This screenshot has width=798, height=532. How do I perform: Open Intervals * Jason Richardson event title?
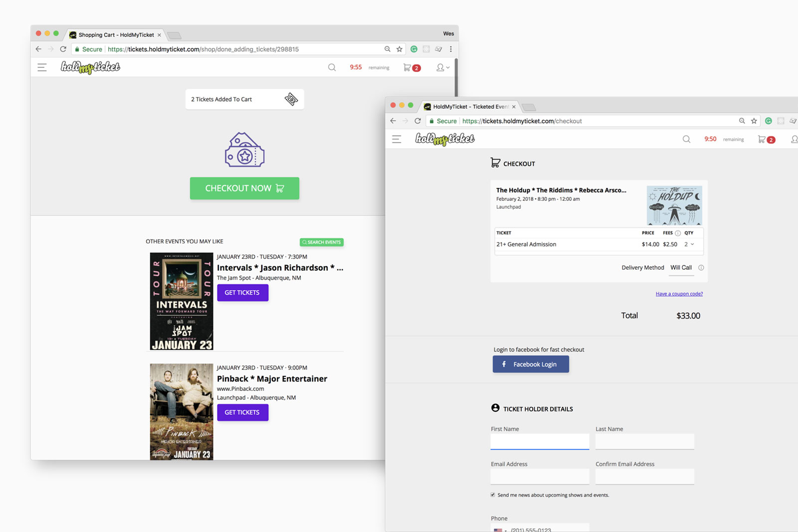(x=280, y=268)
